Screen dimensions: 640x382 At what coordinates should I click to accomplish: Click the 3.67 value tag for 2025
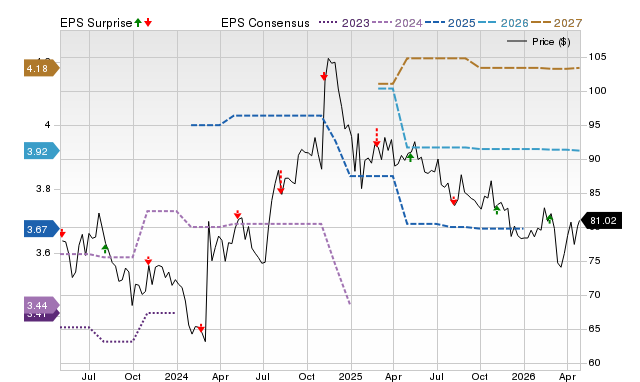pyautogui.click(x=42, y=229)
